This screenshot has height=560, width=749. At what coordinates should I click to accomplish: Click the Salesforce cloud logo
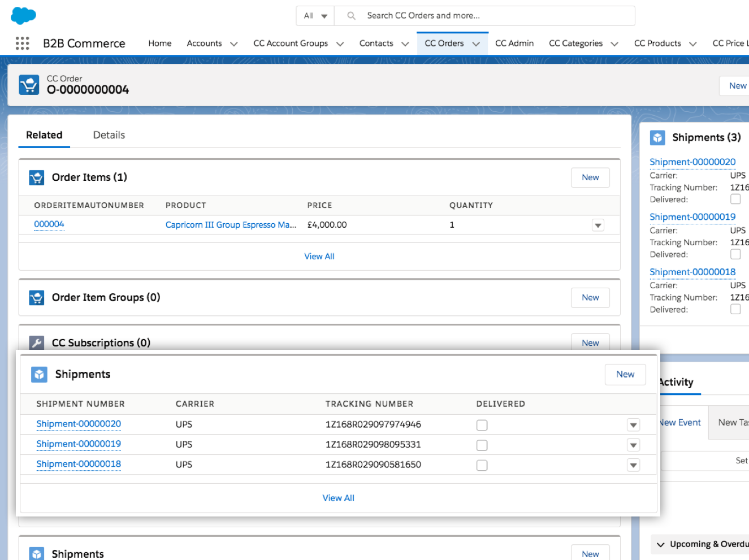tap(23, 15)
